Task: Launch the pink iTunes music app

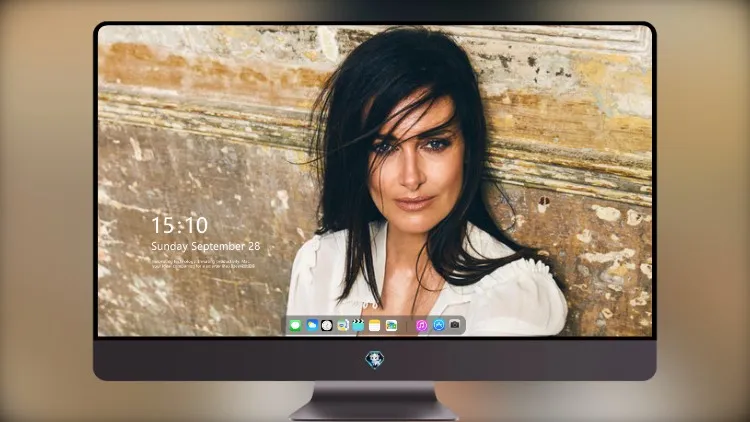Action: tap(421, 326)
